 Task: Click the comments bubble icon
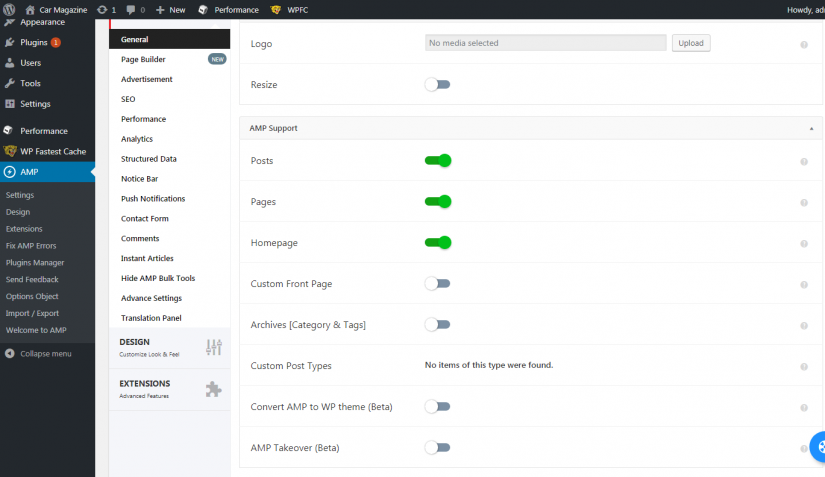click(x=131, y=9)
